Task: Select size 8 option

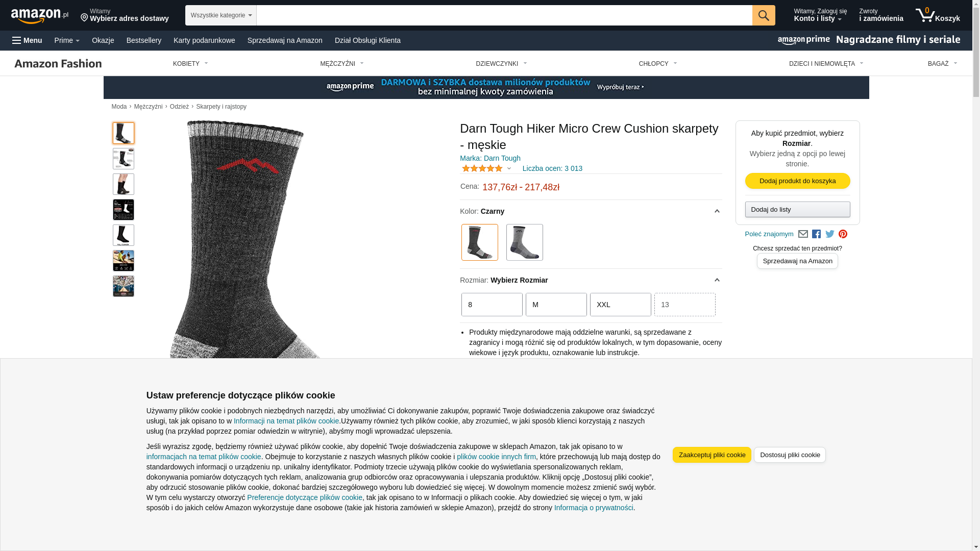Action: (x=492, y=305)
